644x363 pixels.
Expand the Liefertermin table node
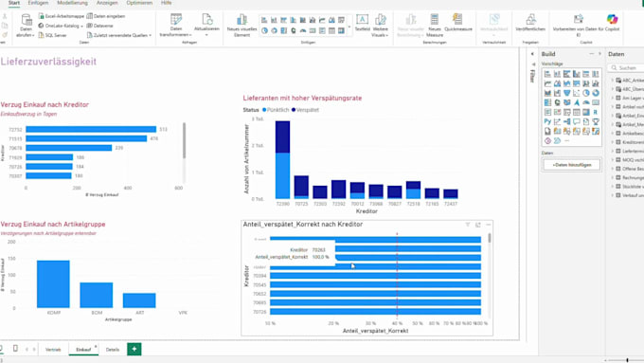coord(613,152)
